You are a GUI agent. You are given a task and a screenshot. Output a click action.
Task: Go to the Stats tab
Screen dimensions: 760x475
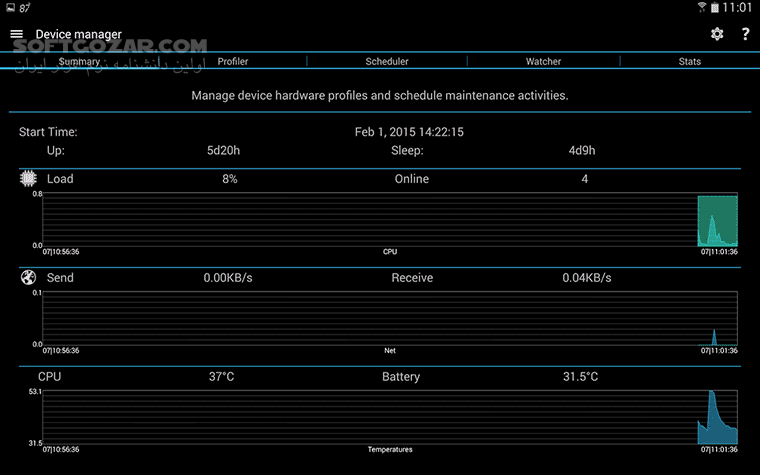click(x=689, y=61)
